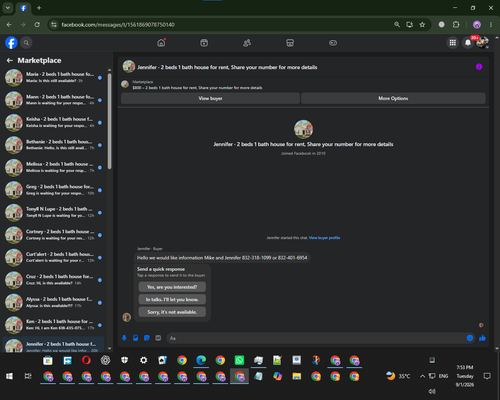Send 'Yes, are you interested?' quick response
Screen dimensions: 500x400
172,287
